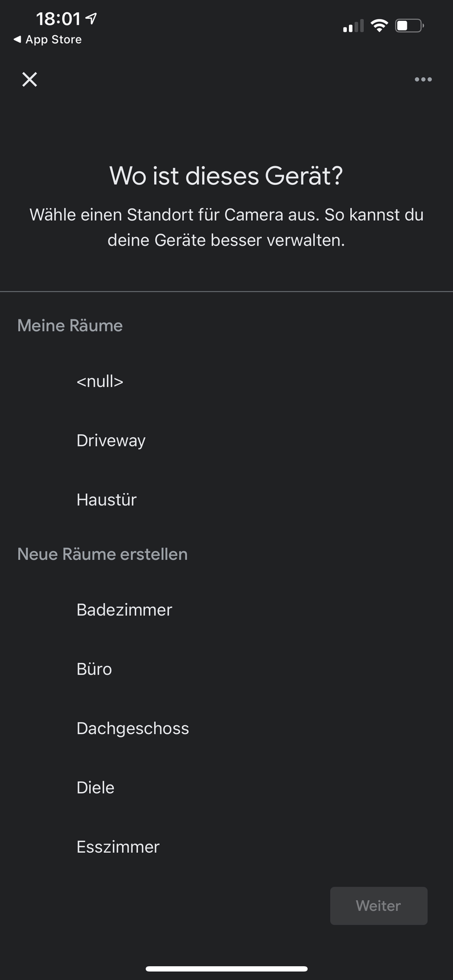Tap the battery indicator
Image resolution: width=453 pixels, height=980 pixels.
(x=409, y=25)
